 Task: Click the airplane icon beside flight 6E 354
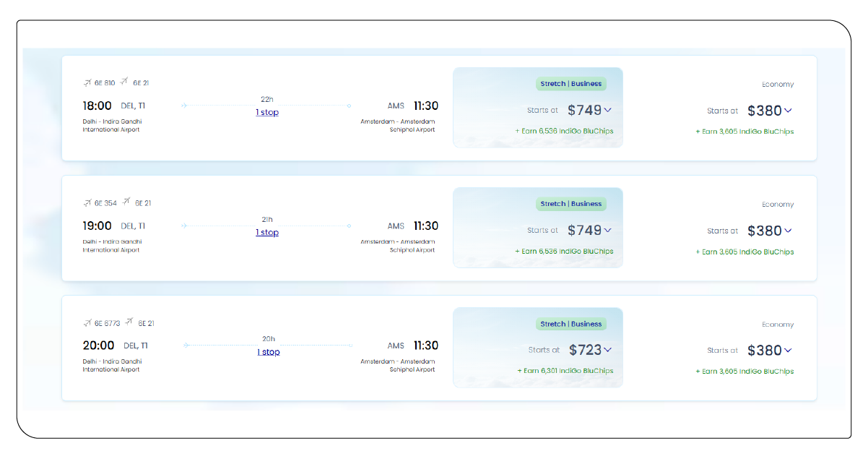click(x=87, y=202)
